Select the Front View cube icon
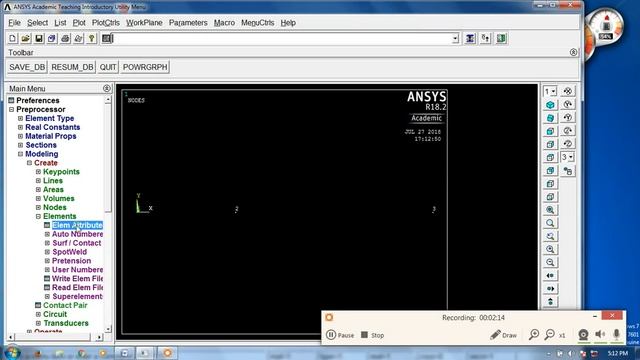The width and height of the screenshot is (640, 360). coord(550,131)
